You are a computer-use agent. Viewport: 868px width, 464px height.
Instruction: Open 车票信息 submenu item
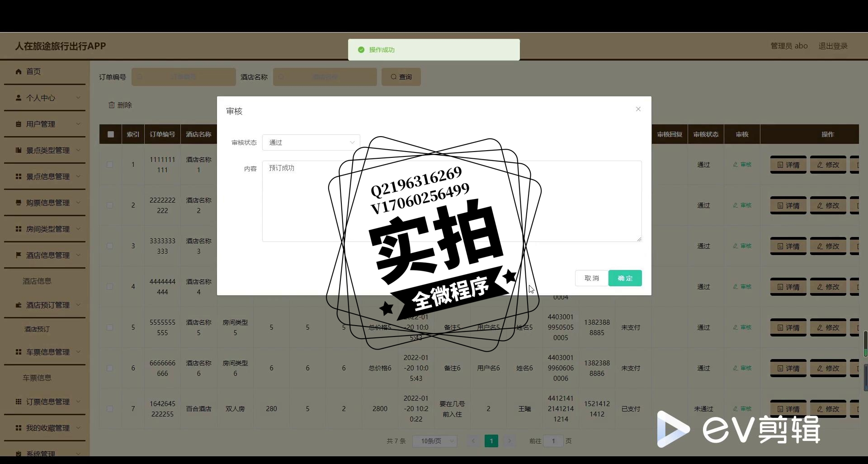pyautogui.click(x=37, y=378)
